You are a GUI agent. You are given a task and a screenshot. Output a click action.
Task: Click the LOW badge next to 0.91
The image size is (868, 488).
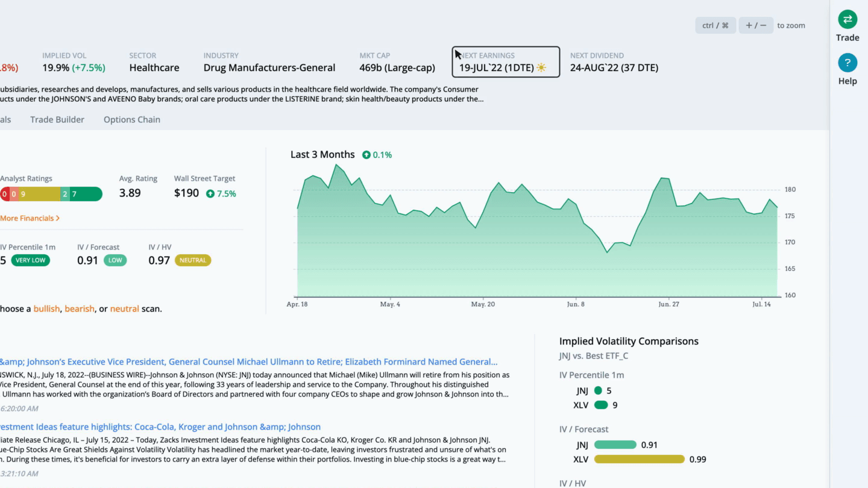point(115,260)
